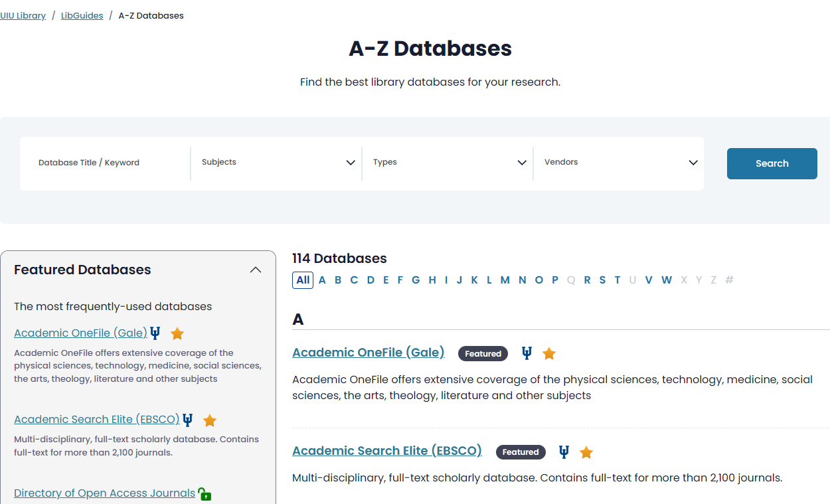Click UIU icon in main Academic Search Elite row

point(564,452)
